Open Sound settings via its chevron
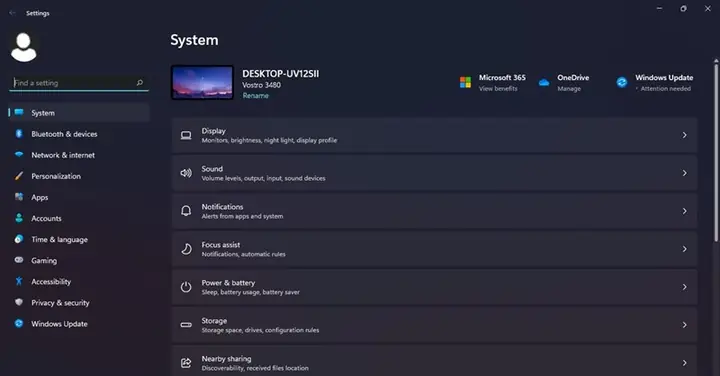Screen dimensions: 720x376 pyautogui.click(x=684, y=173)
